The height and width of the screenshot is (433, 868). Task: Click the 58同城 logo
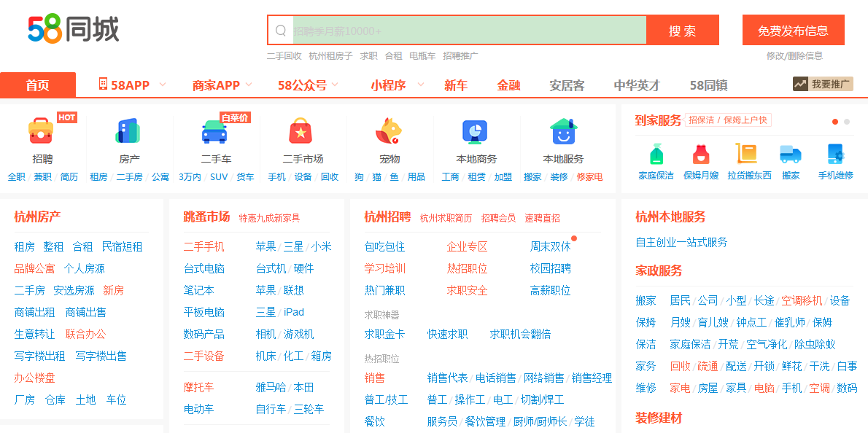[74, 29]
